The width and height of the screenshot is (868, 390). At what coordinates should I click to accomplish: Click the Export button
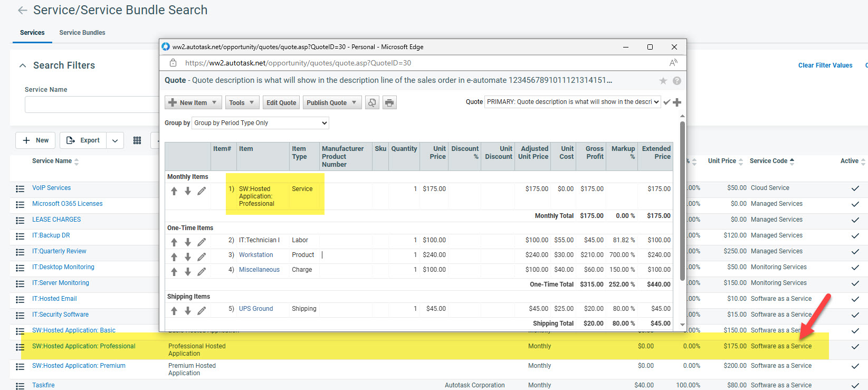(83, 140)
